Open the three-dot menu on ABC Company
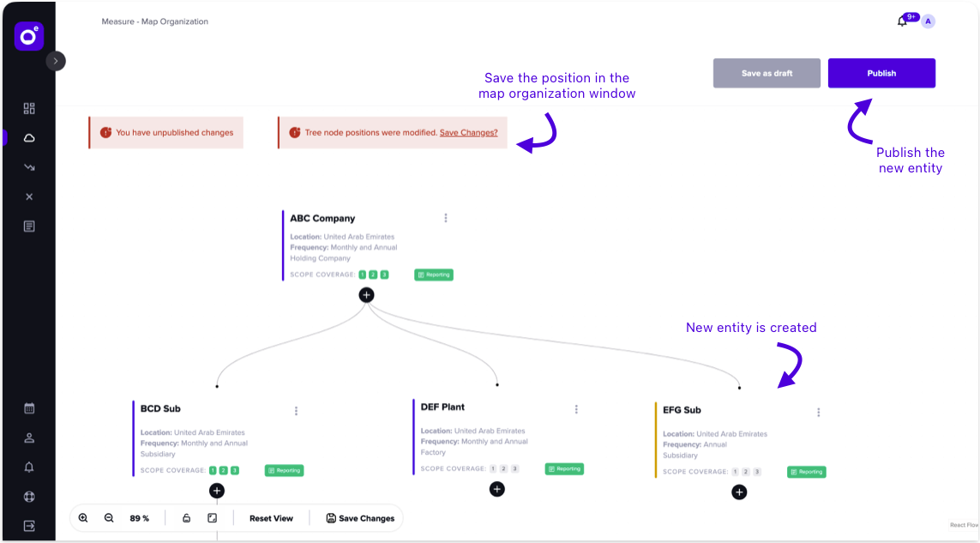The height and width of the screenshot is (543, 980). pyautogui.click(x=446, y=218)
